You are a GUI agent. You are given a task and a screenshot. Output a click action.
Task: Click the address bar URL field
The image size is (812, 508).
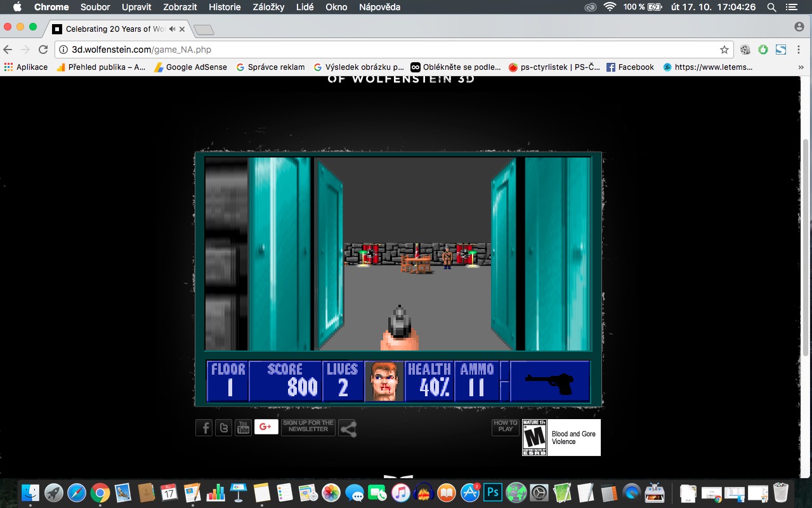[393, 50]
